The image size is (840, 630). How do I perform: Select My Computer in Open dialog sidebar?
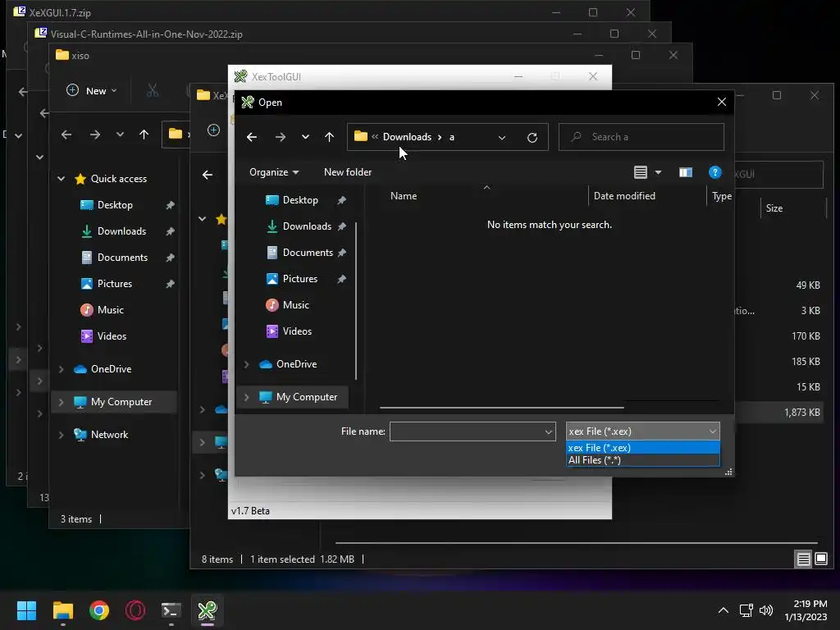point(307,397)
